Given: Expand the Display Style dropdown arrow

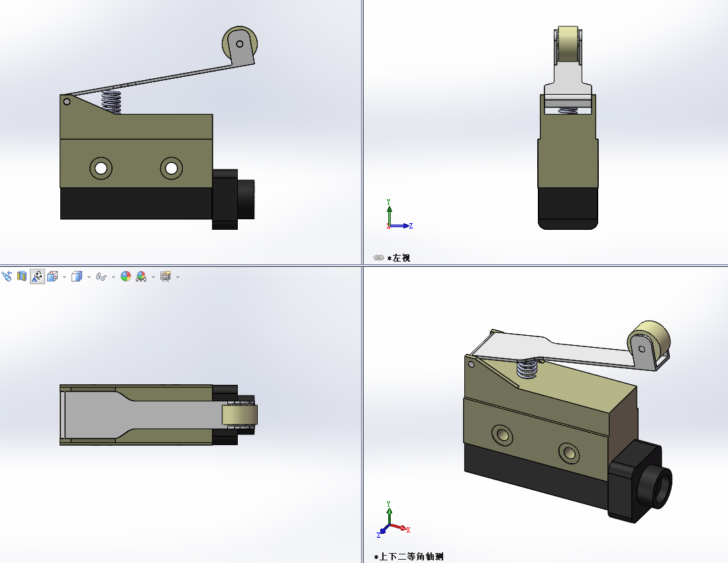Looking at the screenshot, I should pyautogui.click(x=89, y=277).
